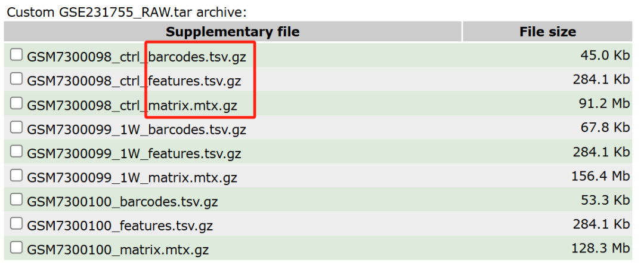
Task: Enable the GSM7300099_1W_barcodes.tsv.gz checkbox
Action: tap(16, 127)
